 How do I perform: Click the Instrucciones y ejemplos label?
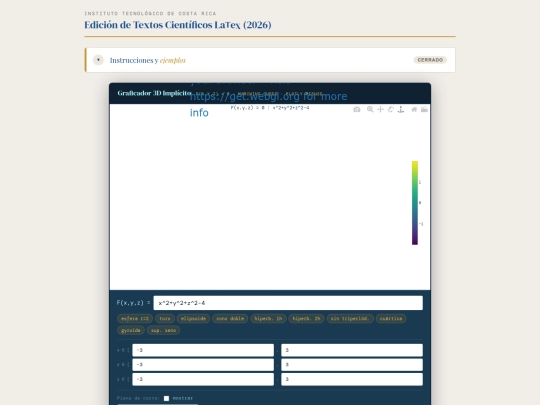(148, 60)
